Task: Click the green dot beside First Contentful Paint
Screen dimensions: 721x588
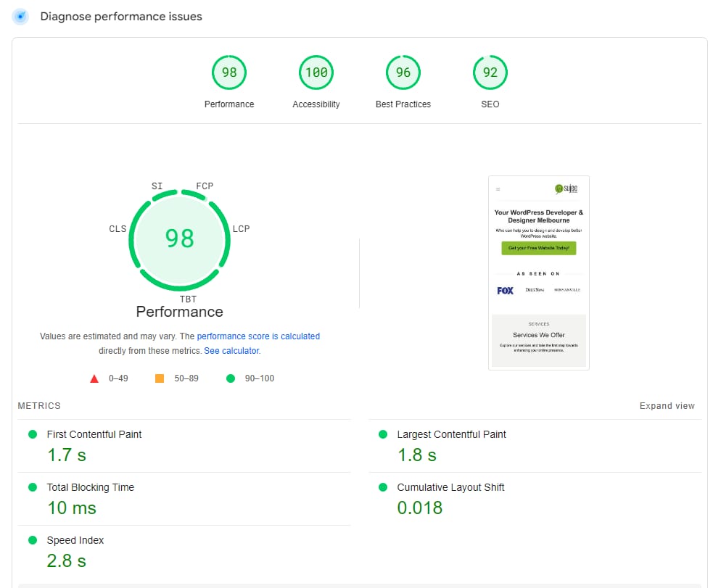Action: [x=33, y=434]
